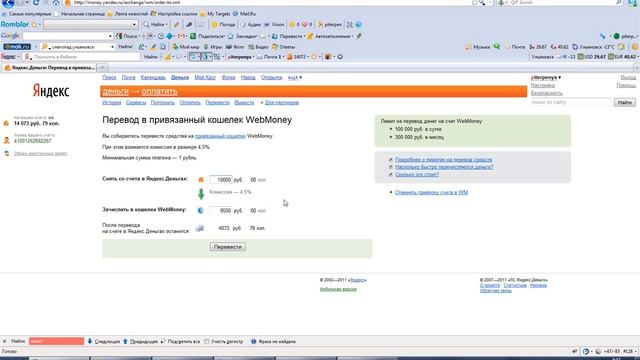Click the Yandex.Money withdraw amount field

[x=220, y=180]
